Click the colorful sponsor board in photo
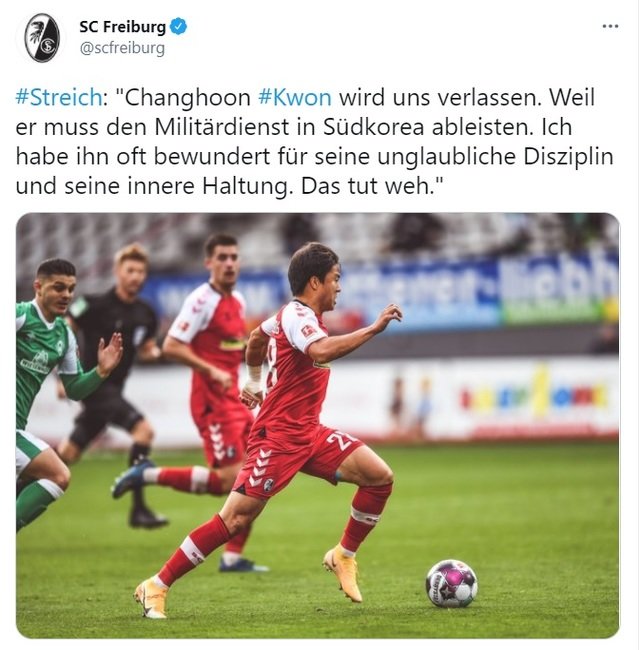The image size is (640, 650). tap(535, 396)
